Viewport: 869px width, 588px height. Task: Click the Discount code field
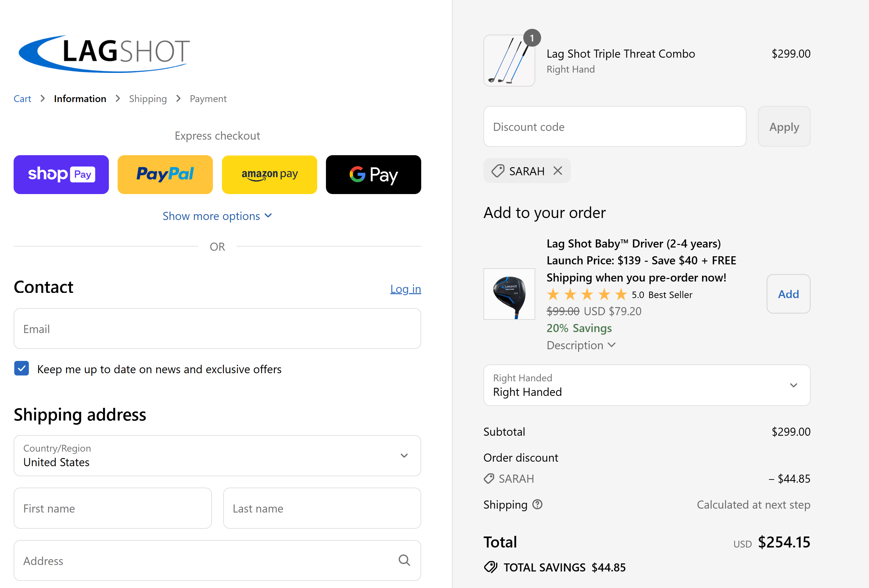614,127
